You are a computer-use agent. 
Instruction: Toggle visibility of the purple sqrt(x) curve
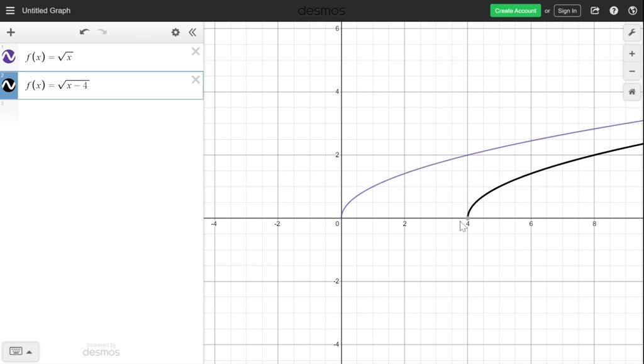click(9, 57)
